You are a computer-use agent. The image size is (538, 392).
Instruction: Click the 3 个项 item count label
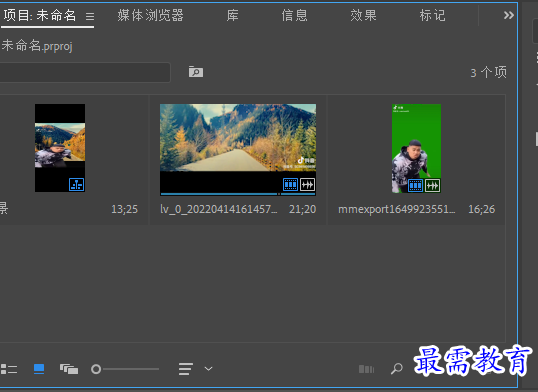tap(489, 72)
